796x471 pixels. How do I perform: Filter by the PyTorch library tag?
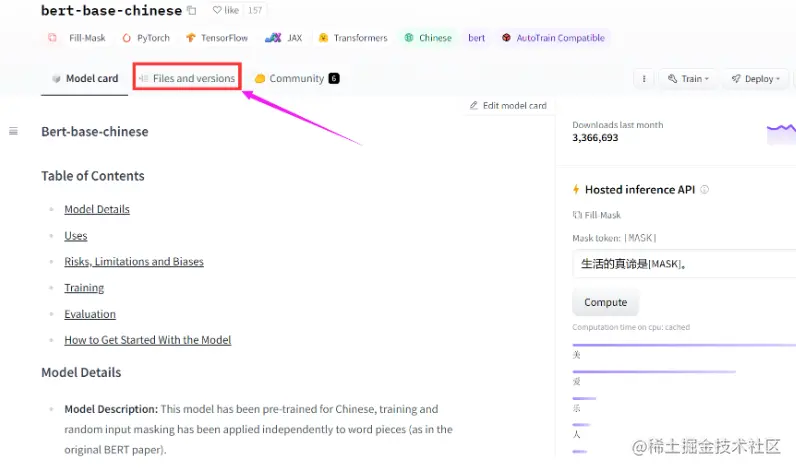point(146,38)
